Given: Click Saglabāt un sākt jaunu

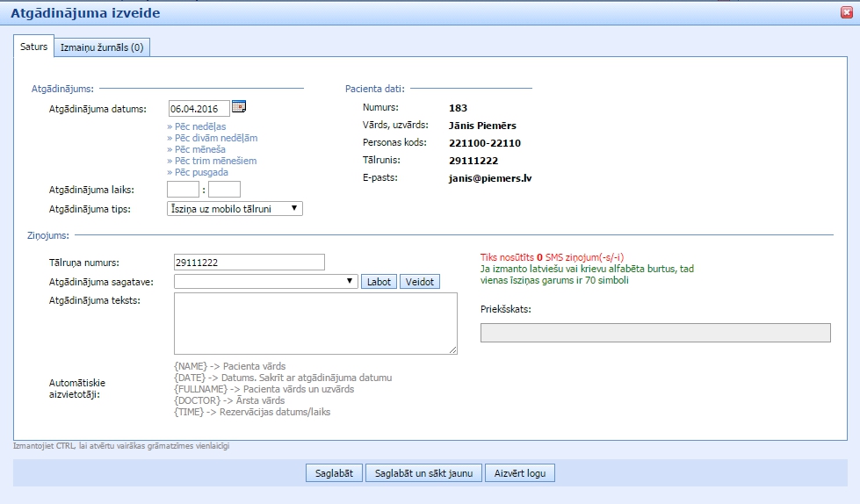Looking at the screenshot, I should click(x=423, y=473).
